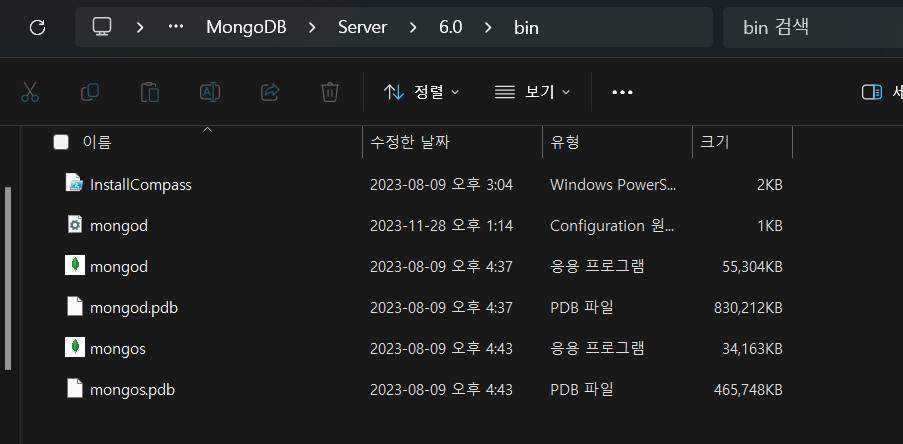Select the InstallCompass file name
Screen dimensions: 903x444
click(141, 185)
